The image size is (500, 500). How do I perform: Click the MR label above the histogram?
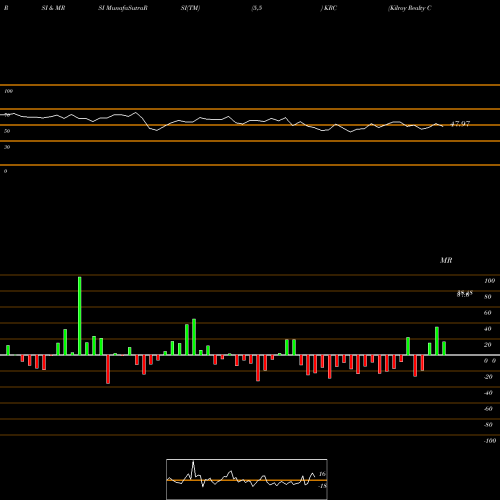[x=446, y=260]
